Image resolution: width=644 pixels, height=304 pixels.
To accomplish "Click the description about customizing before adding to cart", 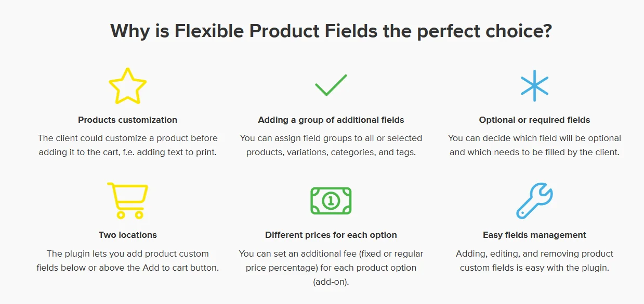I will 127,145.
